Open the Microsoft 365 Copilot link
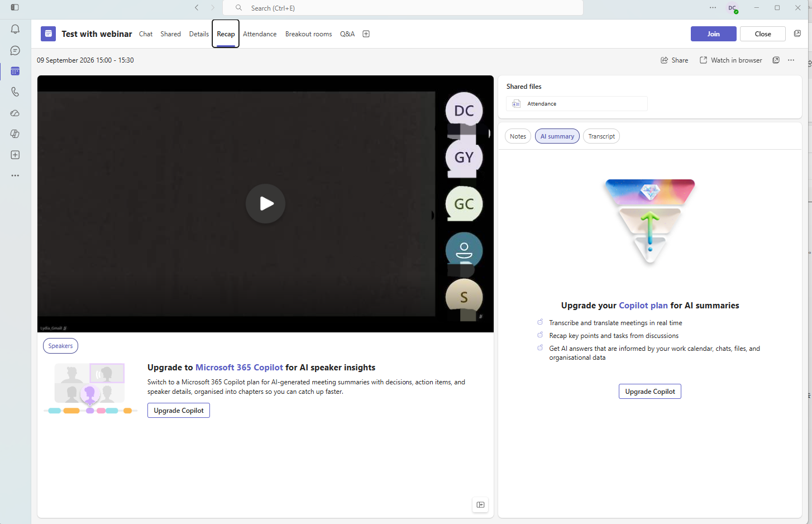The width and height of the screenshot is (812, 524). [x=239, y=368]
